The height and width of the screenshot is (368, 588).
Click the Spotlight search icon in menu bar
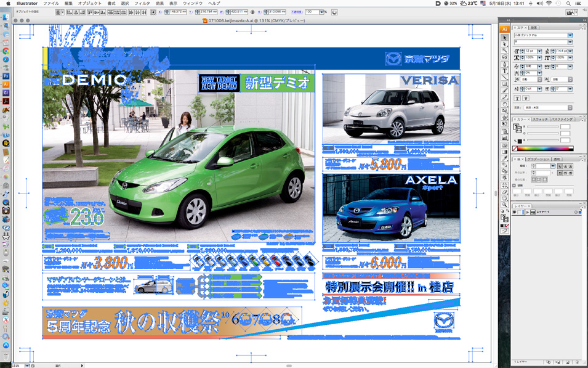569,3
